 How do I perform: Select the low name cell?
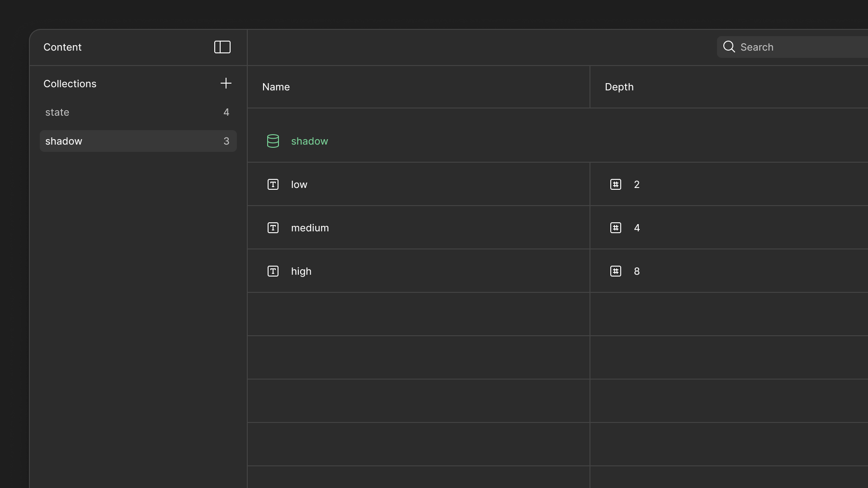(419, 184)
